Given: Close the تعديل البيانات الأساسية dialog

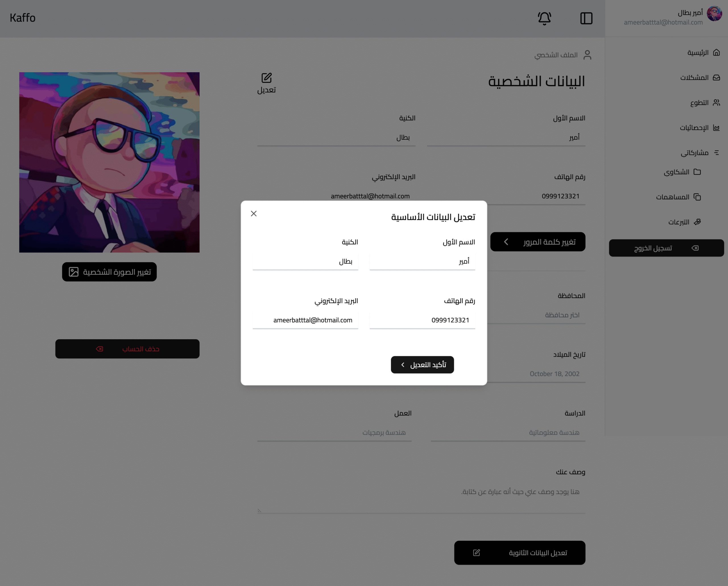Looking at the screenshot, I should pyautogui.click(x=254, y=214).
